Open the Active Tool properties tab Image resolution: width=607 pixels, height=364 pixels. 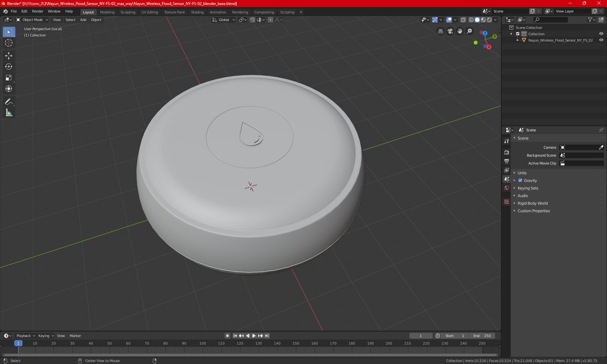pyautogui.click(x=507, y=141)
